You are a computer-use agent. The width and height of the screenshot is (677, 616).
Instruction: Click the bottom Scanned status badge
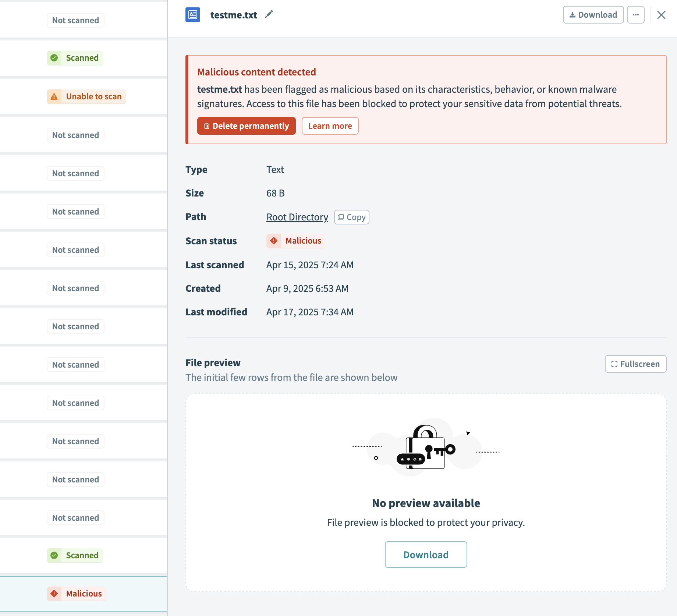[x=74, y=555]
